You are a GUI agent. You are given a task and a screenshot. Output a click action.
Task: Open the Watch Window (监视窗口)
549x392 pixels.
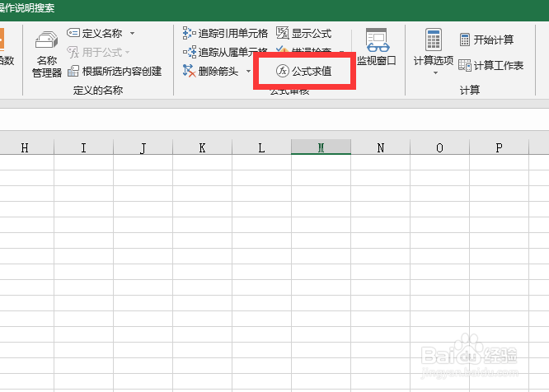(377, 47)
